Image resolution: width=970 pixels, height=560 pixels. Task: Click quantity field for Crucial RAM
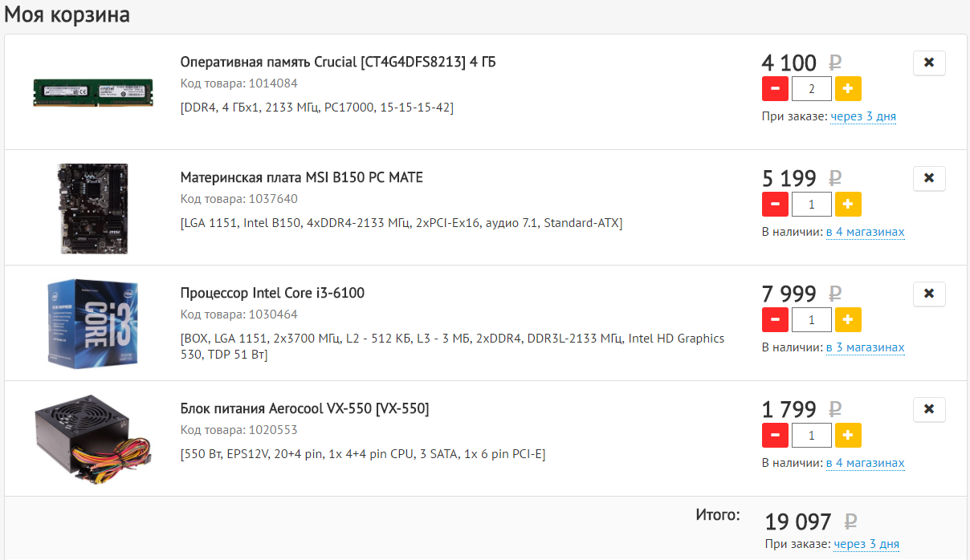[811, 89]
